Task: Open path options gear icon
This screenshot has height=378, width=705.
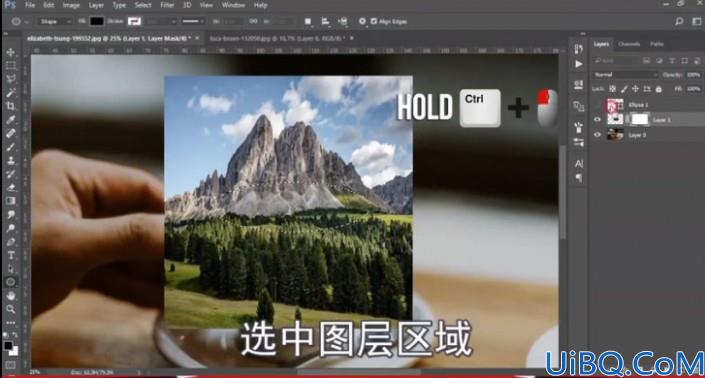Action: 362,21
